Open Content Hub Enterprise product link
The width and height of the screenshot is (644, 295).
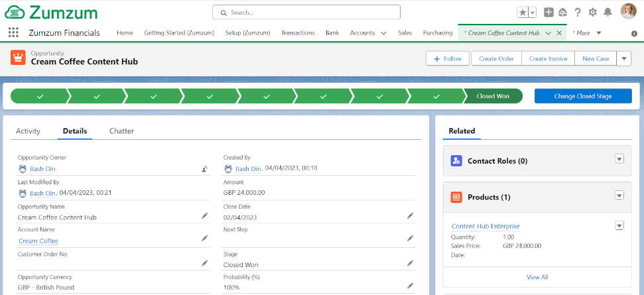(x=485, y=226)
